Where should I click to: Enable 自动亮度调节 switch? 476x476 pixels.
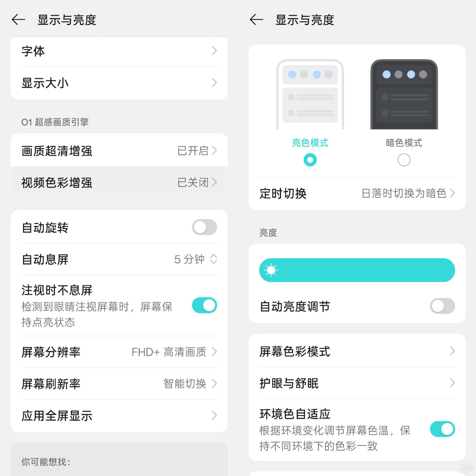443,306
